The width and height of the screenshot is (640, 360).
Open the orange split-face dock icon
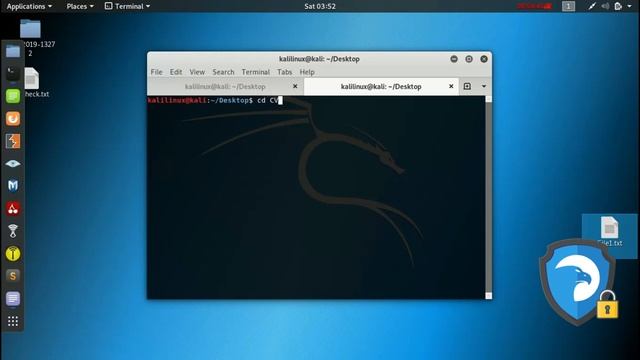[x=13, y=141]
